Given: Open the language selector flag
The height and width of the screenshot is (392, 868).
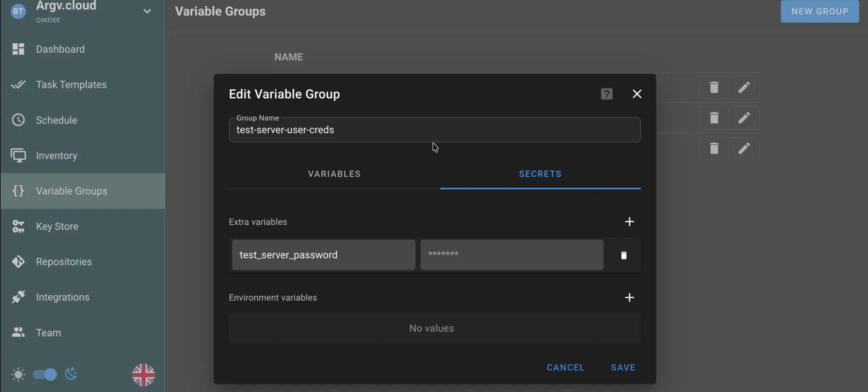Looking at the screenshot, I should [143, 375].
